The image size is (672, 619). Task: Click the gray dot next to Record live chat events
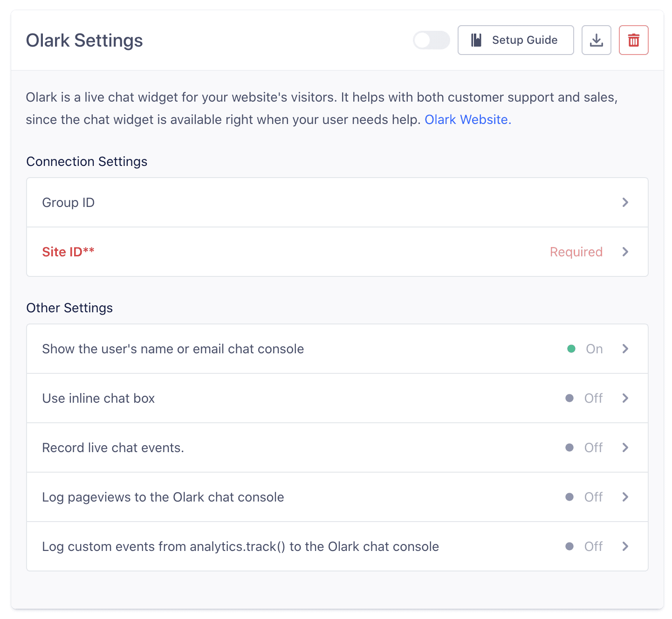[x=569, y=447]
